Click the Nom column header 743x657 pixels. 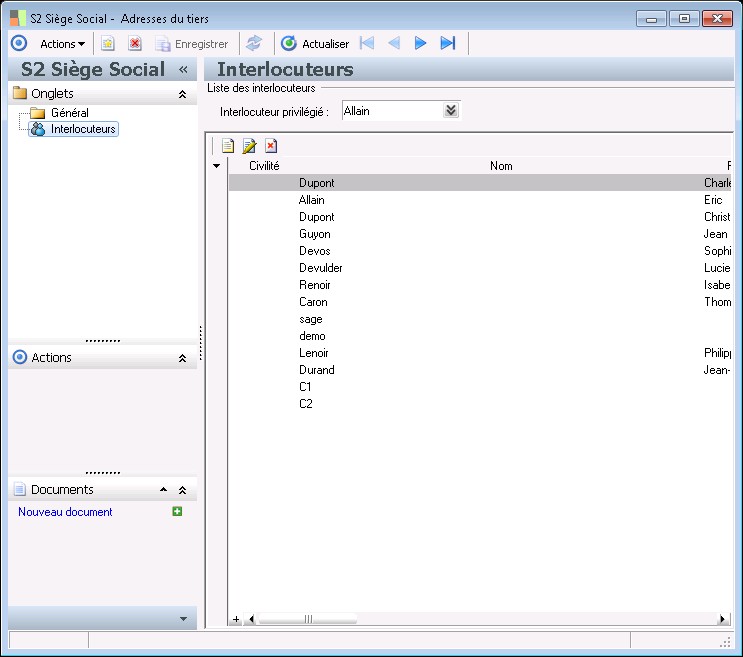tap(501, 166)
